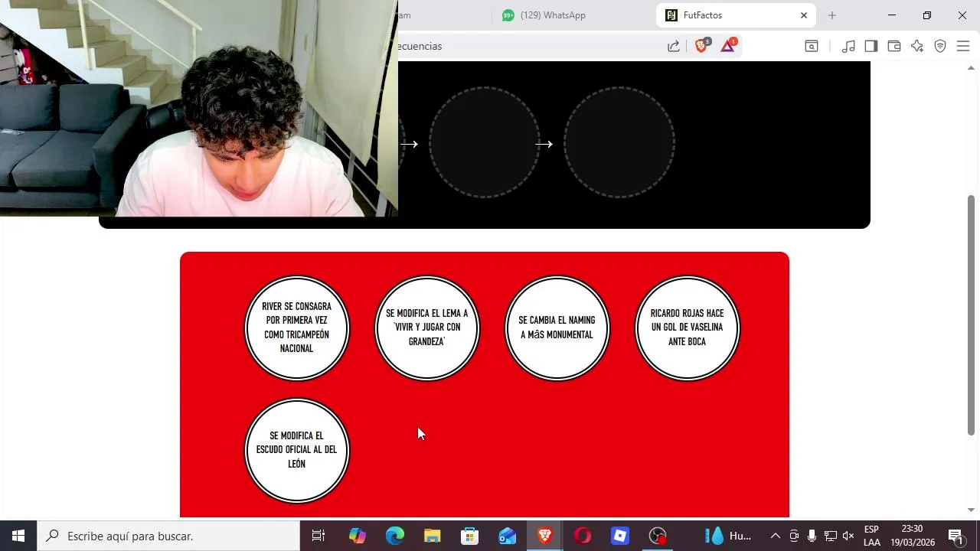This screenshot has width=980, height=551.
Task: Click the scrollbar up arrow
Action: (x=971, y=67)
